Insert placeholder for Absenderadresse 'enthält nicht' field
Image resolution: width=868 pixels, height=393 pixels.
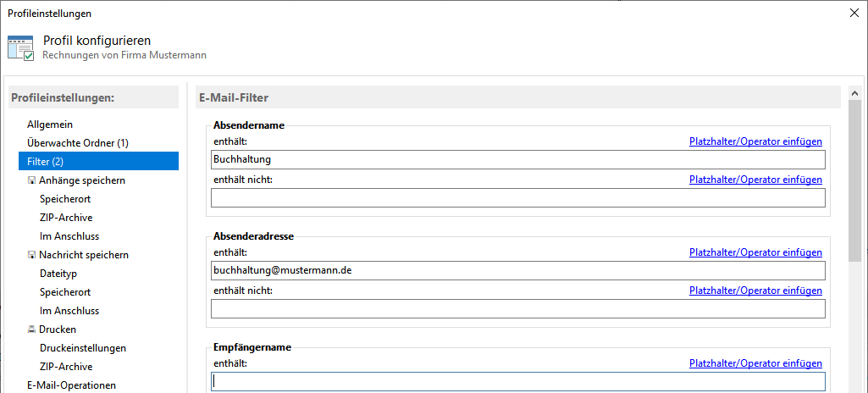755,291
